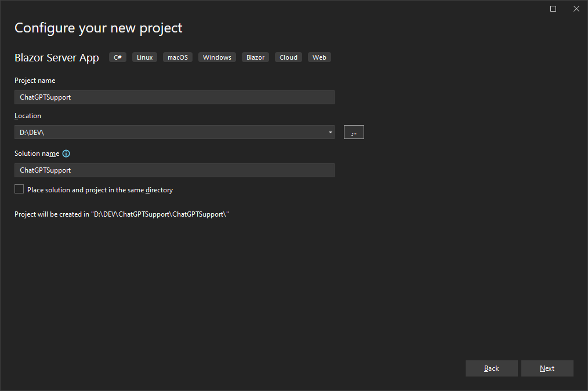Click the Solution name input field

pyautogui.click(x=175, y=170)
